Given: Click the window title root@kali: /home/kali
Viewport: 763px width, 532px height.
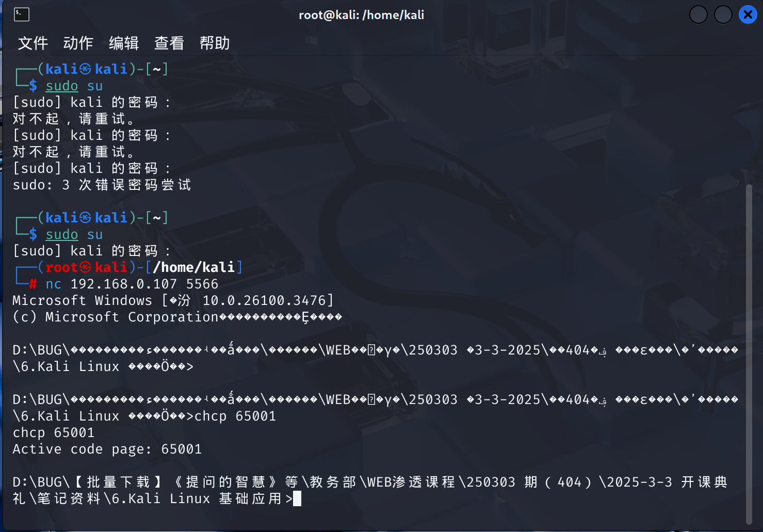Looking at the screenshot, I should pos(361,15).
